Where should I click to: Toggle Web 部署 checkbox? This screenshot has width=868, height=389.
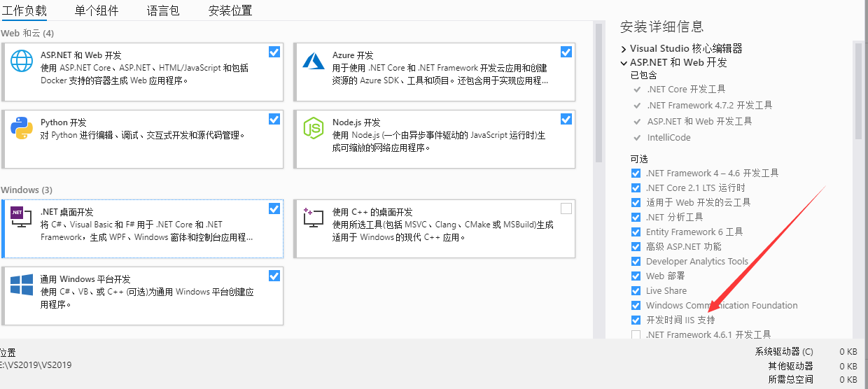pyautogui.click(x=636, y=276)
